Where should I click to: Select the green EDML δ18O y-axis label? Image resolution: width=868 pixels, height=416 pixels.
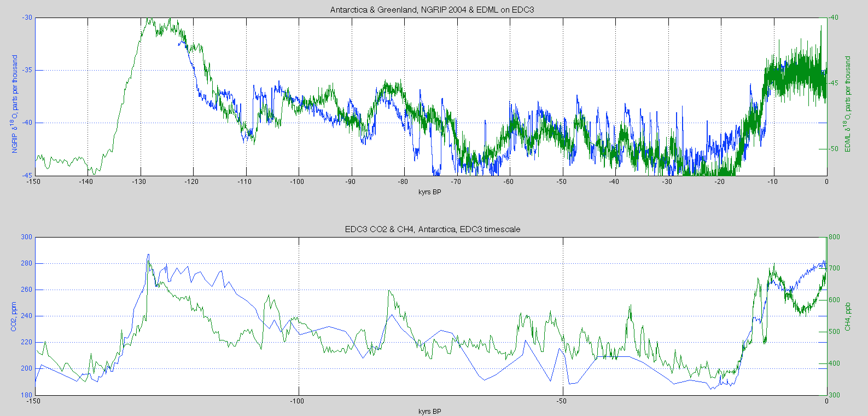[848, 104]
